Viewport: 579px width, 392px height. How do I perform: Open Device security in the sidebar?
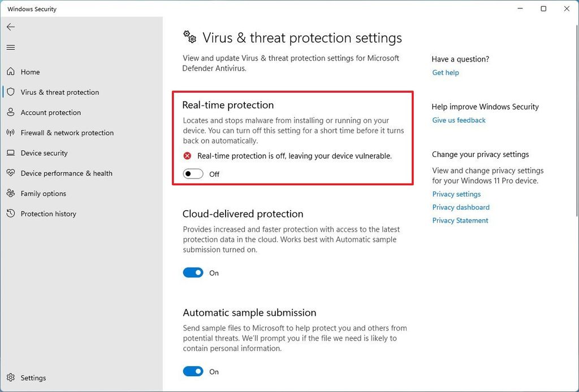(x=10, y=153)
